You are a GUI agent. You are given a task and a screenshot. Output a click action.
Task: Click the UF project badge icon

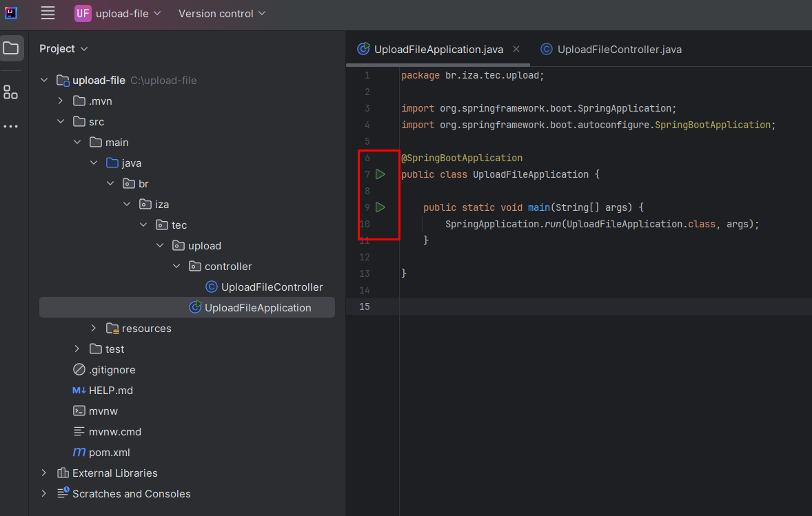coord(83,14)
